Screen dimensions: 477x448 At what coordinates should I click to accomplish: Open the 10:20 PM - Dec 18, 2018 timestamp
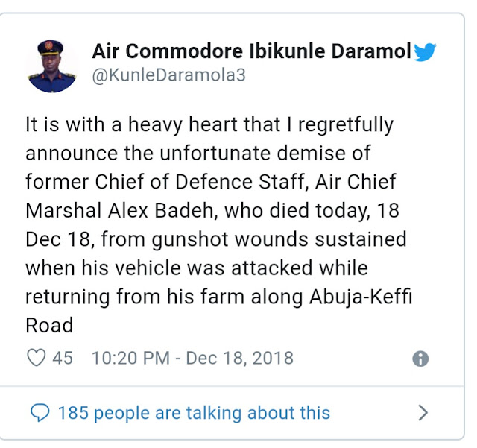tap(192, 358)
